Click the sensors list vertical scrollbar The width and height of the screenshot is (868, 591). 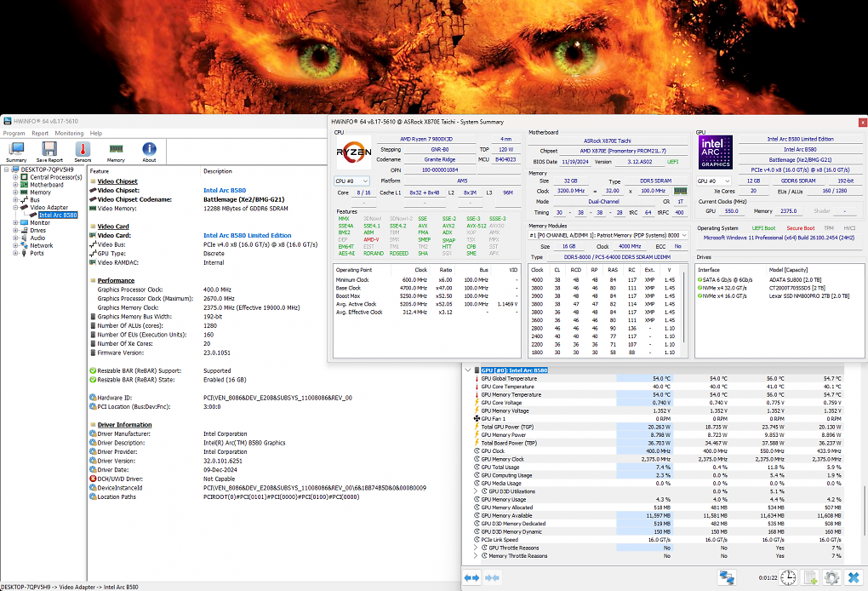pyautogui.click(x=865, y=509)
